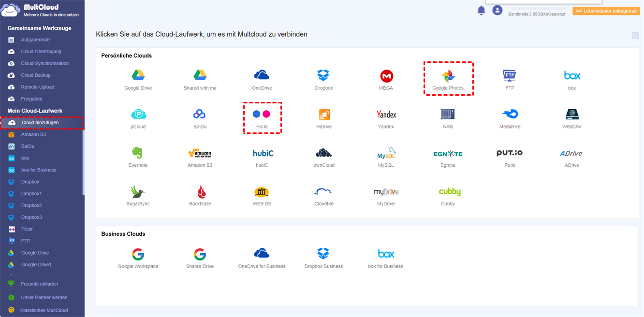The height and width of the screenshot is (317, 644).
Task: Click the Lebensdauer unbegrenzt button
Action: 606,11
